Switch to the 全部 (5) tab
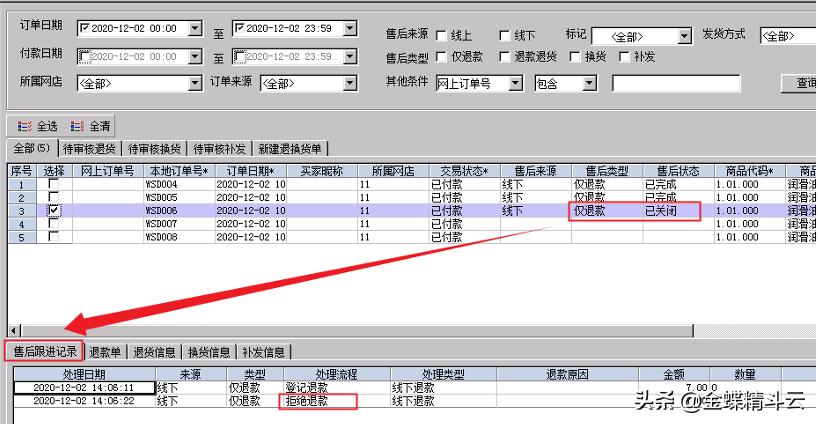 click(x=32, y=148)
